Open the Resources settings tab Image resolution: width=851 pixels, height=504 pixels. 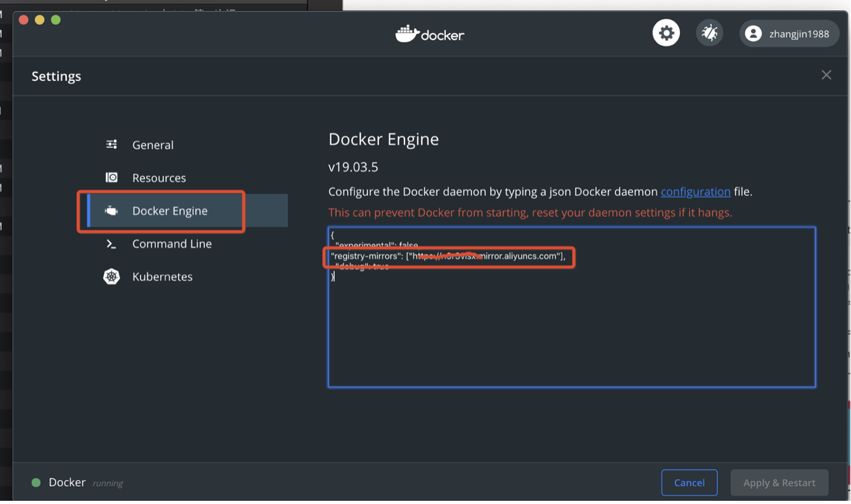click(188, 177)
